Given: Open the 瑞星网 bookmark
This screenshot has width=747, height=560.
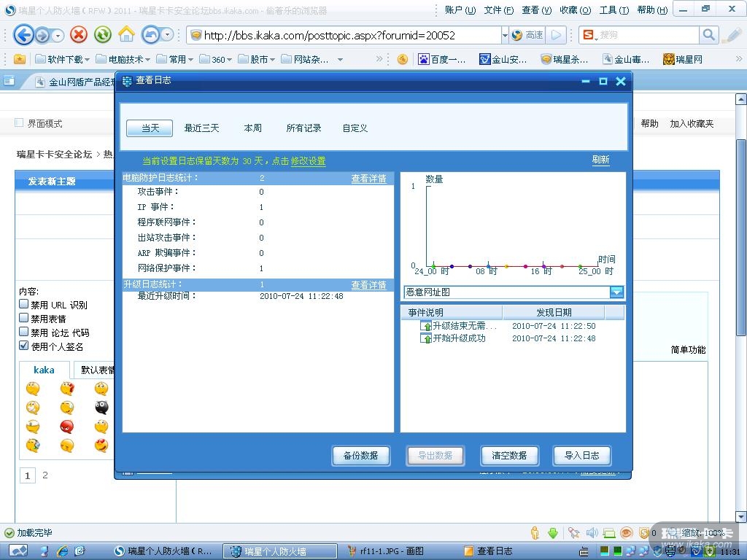Looking at the screenshot, I should pyautogui.click(x=683, y=59).
